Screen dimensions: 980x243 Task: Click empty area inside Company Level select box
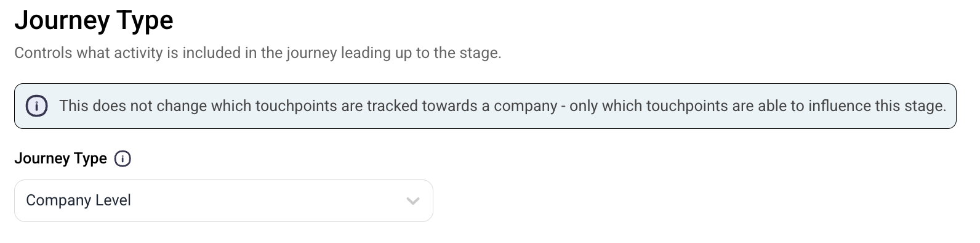[x=265, y=200]
